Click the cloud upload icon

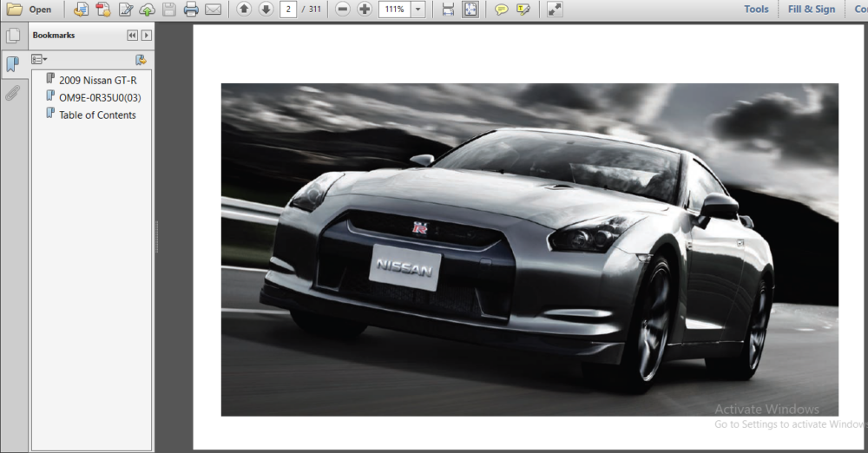tap(148, 10)
